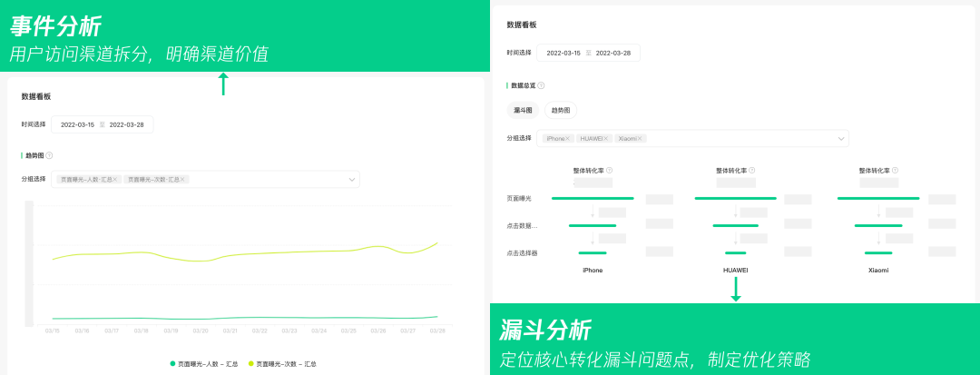Open help icon beside 数据总览 heading
This screenshot has height=375, width=980.
(541, 85)
